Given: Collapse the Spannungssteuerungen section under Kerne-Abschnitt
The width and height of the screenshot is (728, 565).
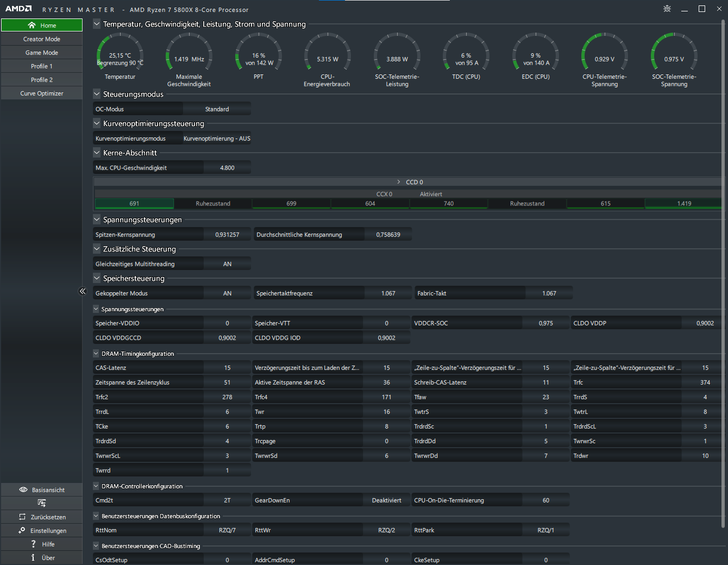Looking at the screenshot, I should click(x=97, y=219).
